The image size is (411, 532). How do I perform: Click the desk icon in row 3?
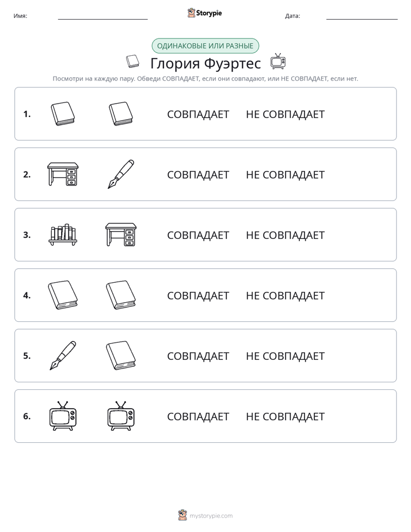coord(121,234)
